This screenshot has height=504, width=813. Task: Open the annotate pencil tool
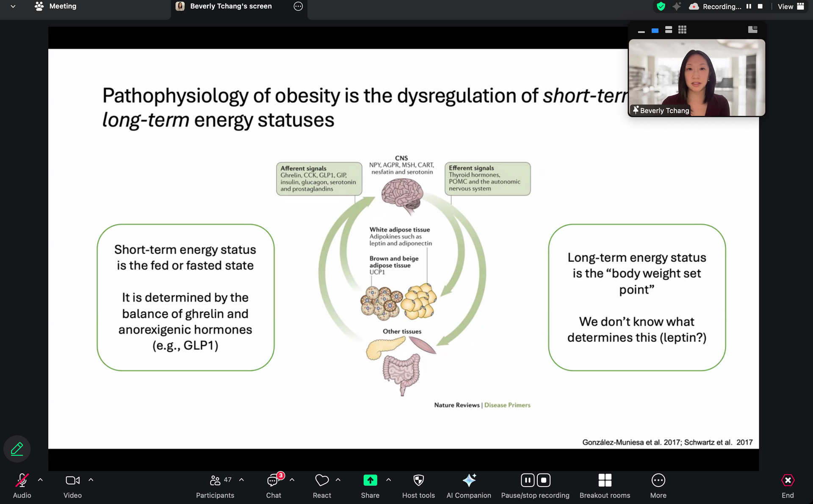pos(17,449)
